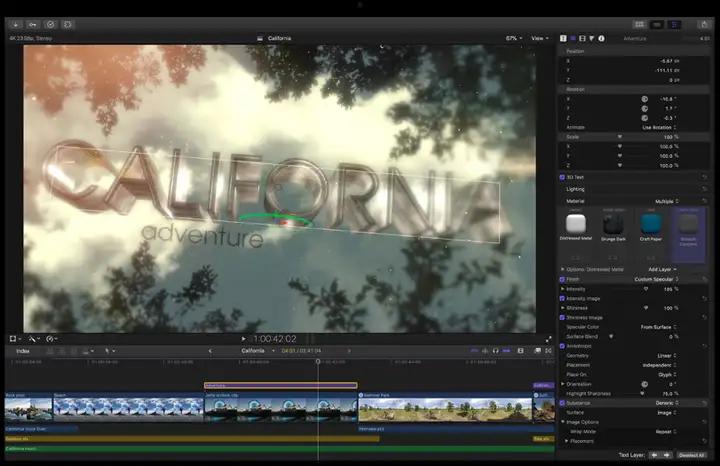This screenshot has width=720, height=466.
Task: Go to next text layer arrow
Action: tap(666, 455)
